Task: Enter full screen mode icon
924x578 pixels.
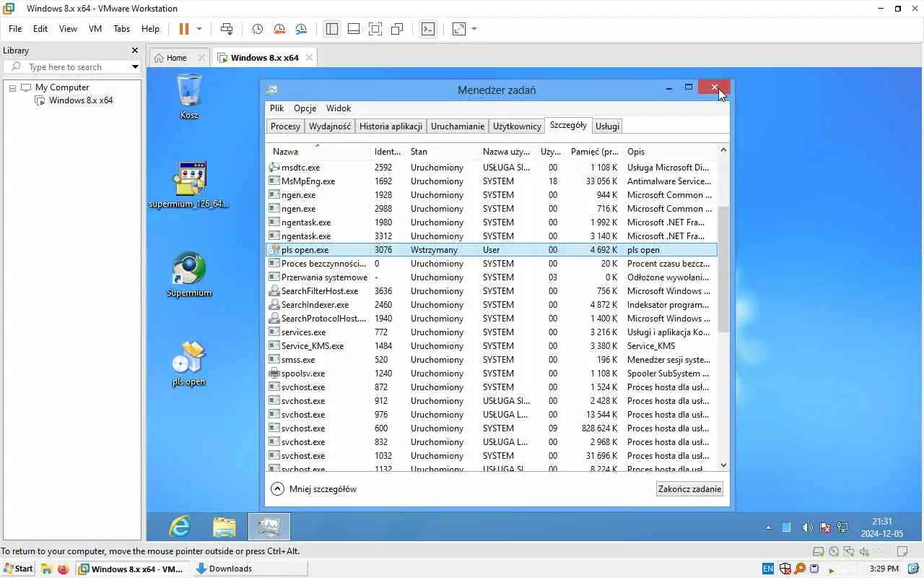Action: click(x=375, y=29)
